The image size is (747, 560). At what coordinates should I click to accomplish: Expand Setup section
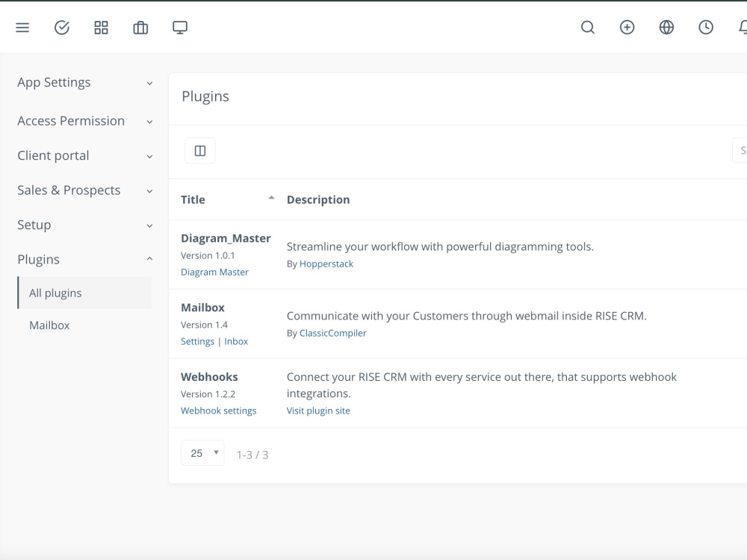point(85,225)
